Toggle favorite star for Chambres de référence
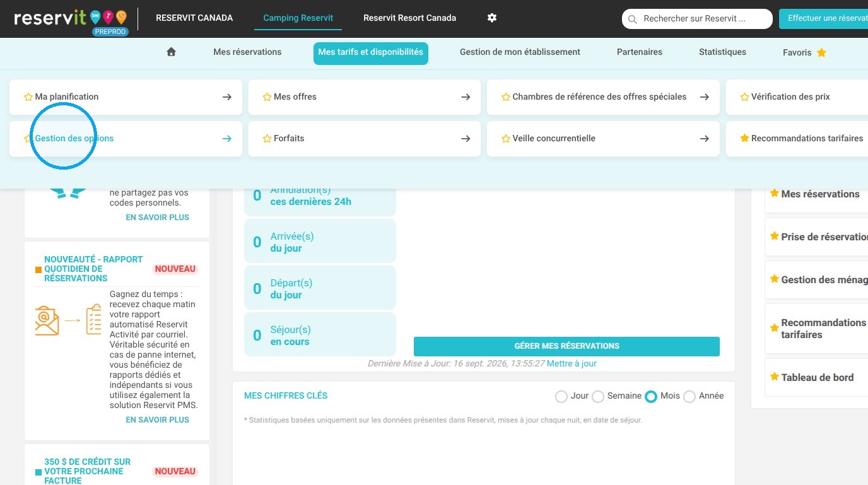Image resolution: width=868 pixels, height=485 pixels. coord(505,97)
